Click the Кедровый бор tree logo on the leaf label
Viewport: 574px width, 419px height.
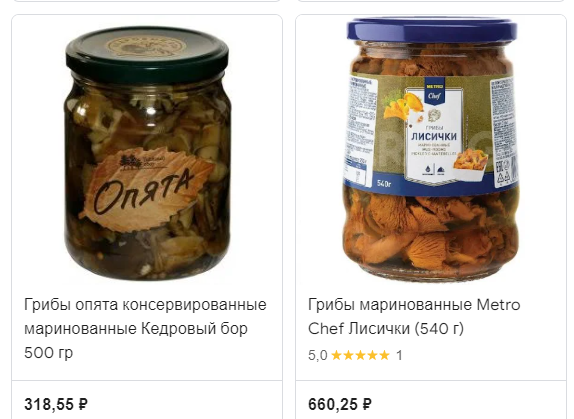(x=128, y=162)
